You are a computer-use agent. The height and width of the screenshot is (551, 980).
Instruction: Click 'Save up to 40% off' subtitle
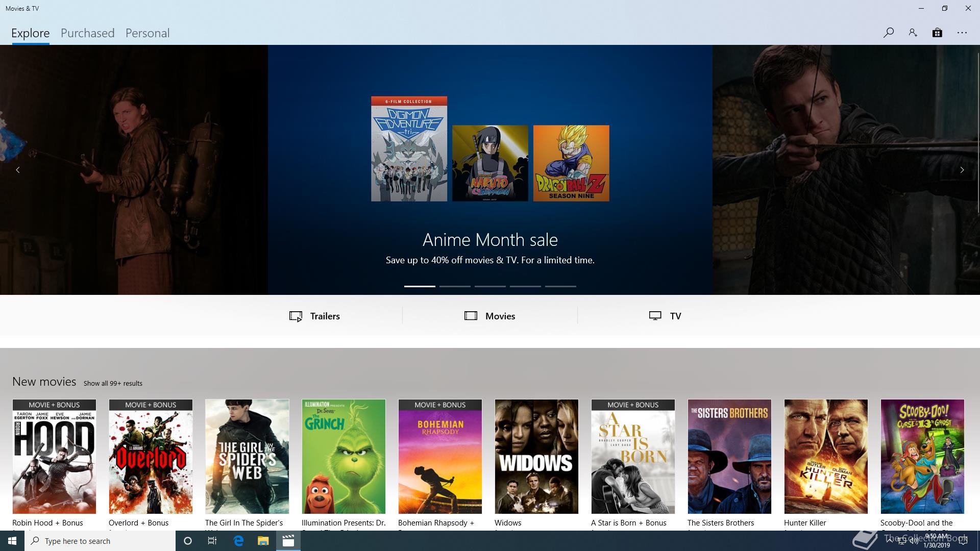(490, 260)
